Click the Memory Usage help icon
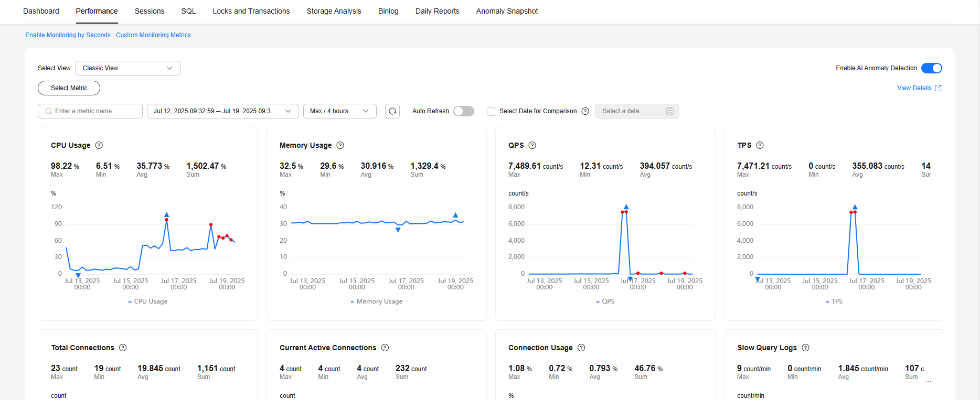The width and height of the screenshot is (980, 400). pyautogui.click(x=340, y=145)
